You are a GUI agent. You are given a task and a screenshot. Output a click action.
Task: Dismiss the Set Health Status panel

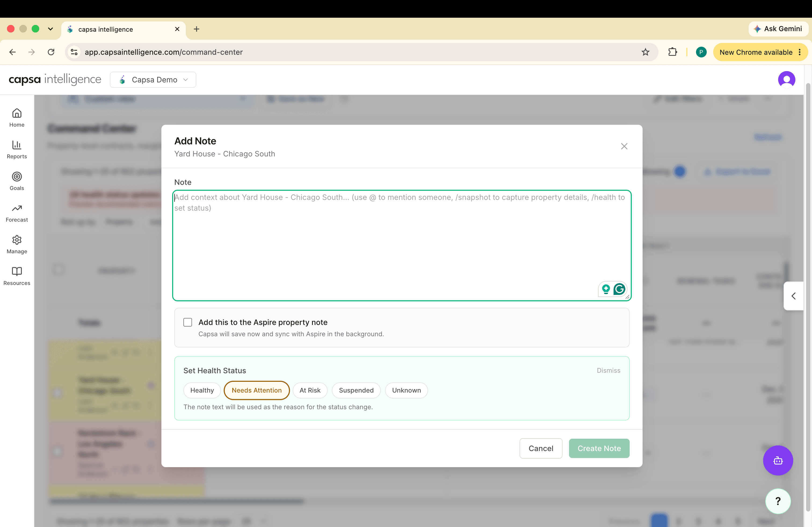pyautogui.click(x=608, y=370)
